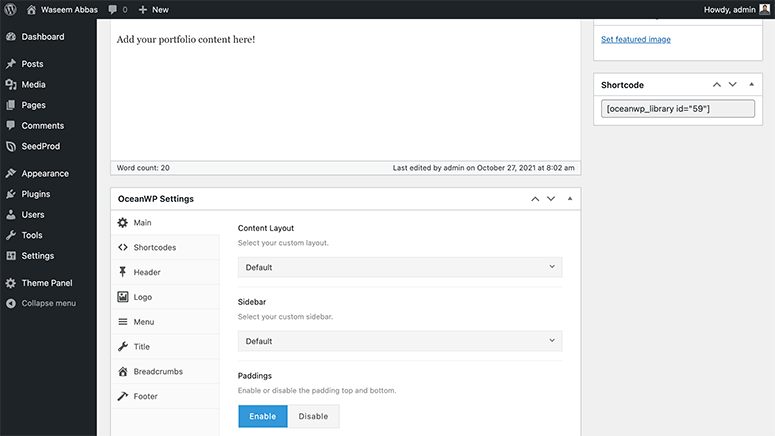Image resolution: width=775 pixels, height=436 pixels.
Task: Click the Dashboard gauge icon
Action: [x=11, y=37]
